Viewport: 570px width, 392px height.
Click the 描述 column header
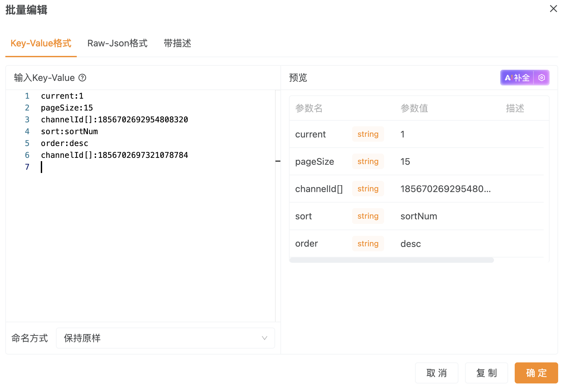coord(515,108)
